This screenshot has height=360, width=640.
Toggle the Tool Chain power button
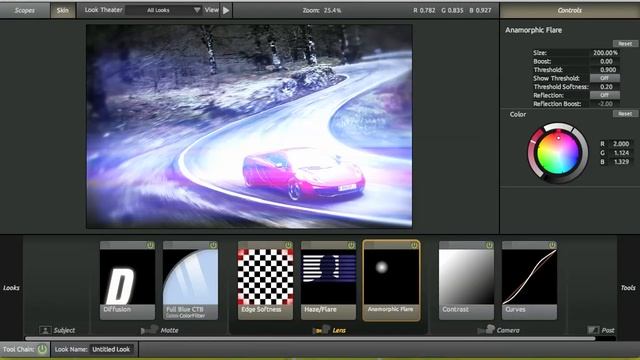[42, 349]
